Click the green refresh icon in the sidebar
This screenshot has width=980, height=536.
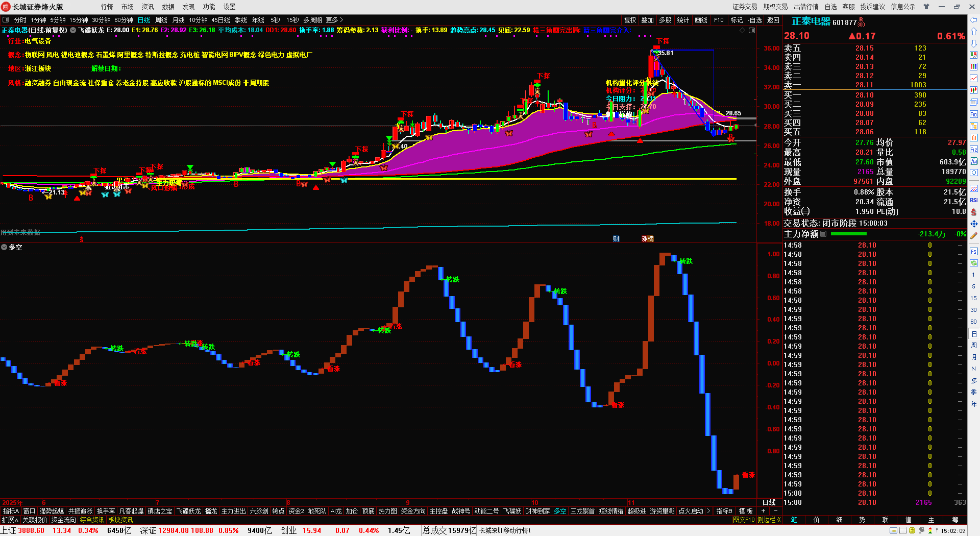(973, 263)
